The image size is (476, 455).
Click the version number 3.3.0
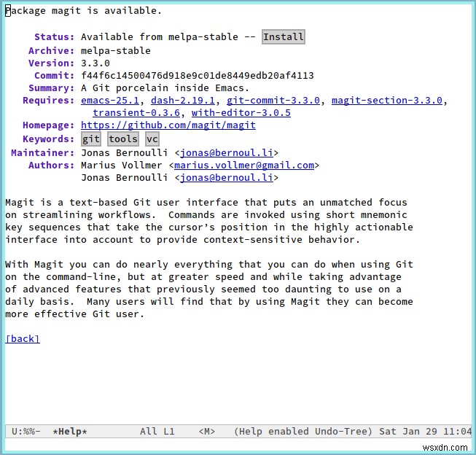(95, 63)
